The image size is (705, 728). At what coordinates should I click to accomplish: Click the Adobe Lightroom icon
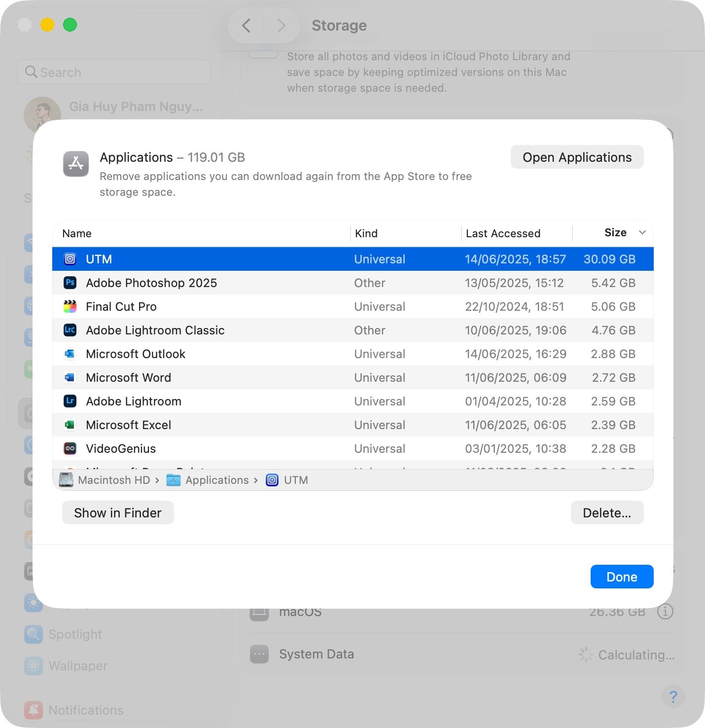pyautogui.click(x=70, y=401)
